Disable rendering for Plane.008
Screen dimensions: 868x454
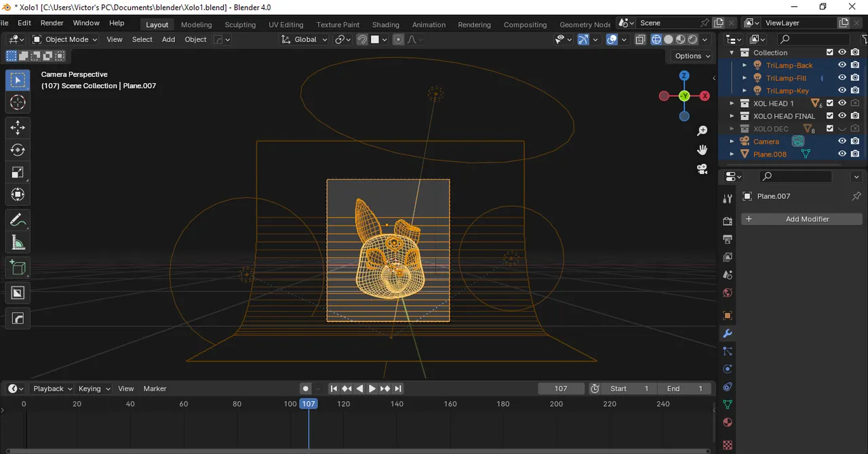click(855, 154)
